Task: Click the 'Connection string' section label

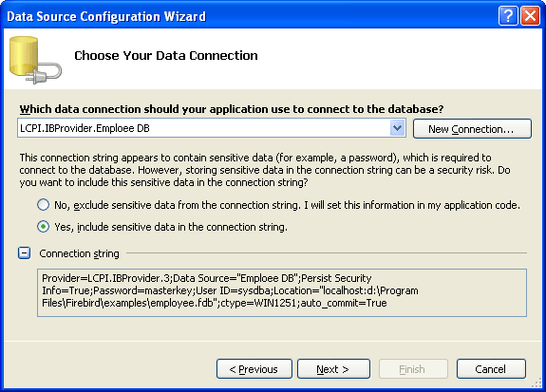Action: tap(79, 253)
